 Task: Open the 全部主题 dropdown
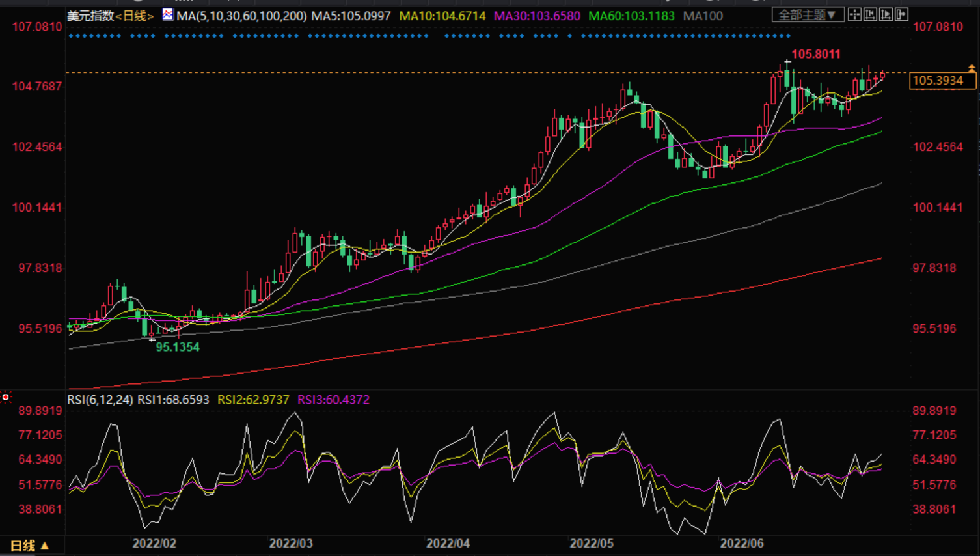(x=808, y=14)
